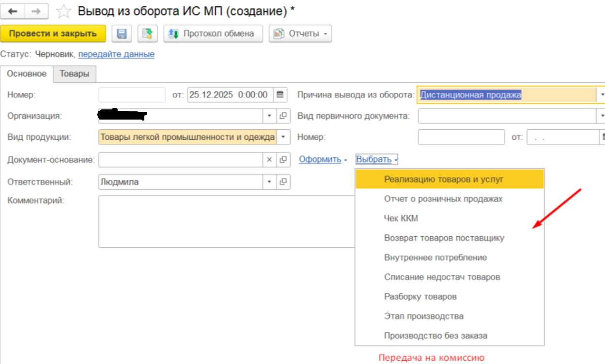Image resolution: width=605 pixels, height=364 pixels.
Task: Click the передайте данные link
Action: [x=116, y=54]
